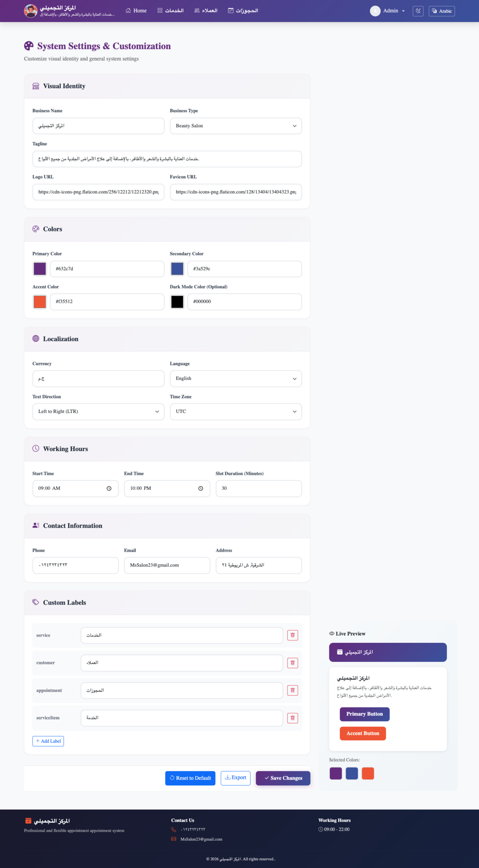Go to Home in navigation bar
The image size is (479, 868).
[136, 10]
